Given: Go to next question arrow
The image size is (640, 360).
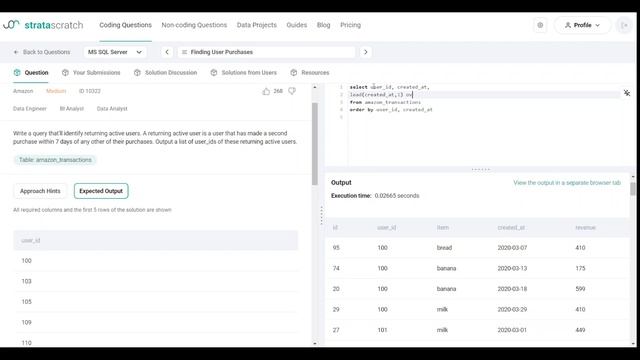Looking at the screenshot, I should coord(366,52).
